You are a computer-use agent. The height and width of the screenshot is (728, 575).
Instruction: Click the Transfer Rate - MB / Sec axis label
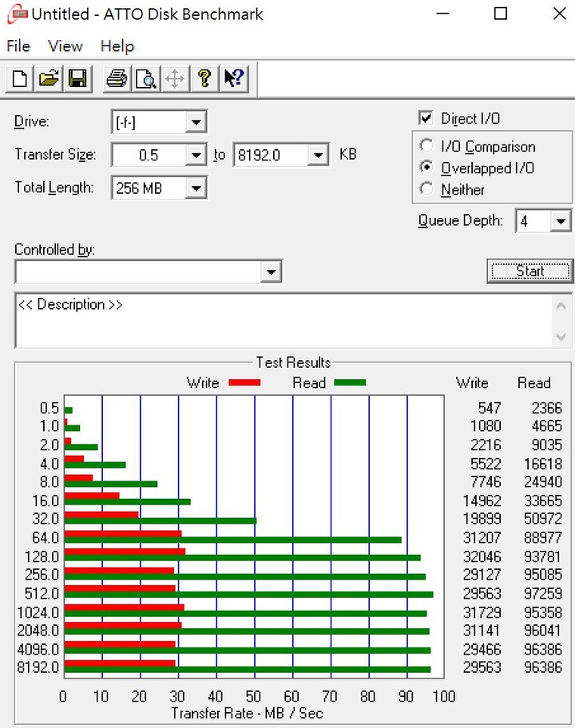pos(247,713)
